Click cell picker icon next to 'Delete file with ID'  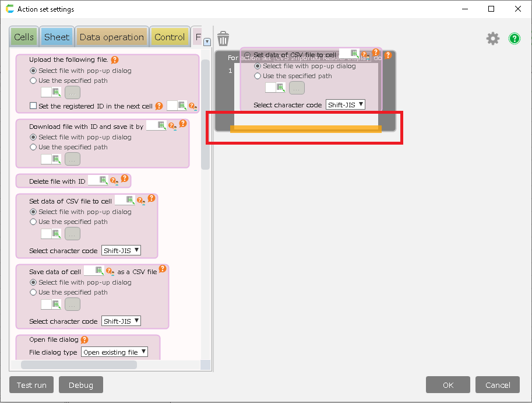click(103, 181)
